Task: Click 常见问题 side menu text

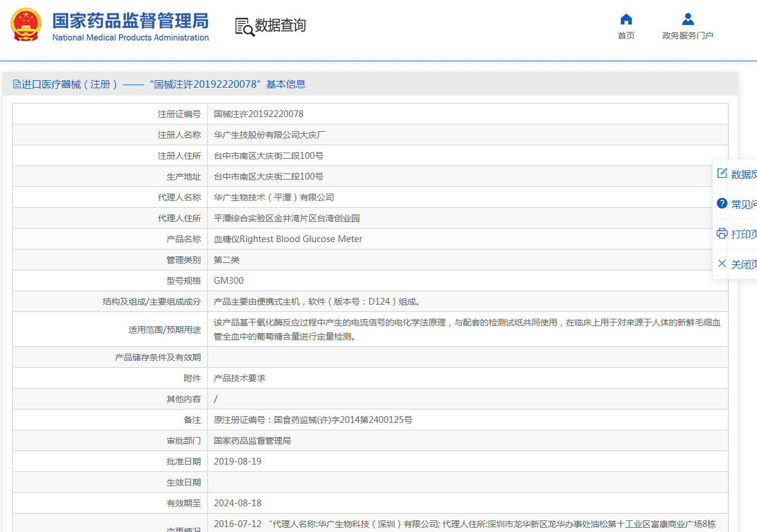Action: (744, 205)
